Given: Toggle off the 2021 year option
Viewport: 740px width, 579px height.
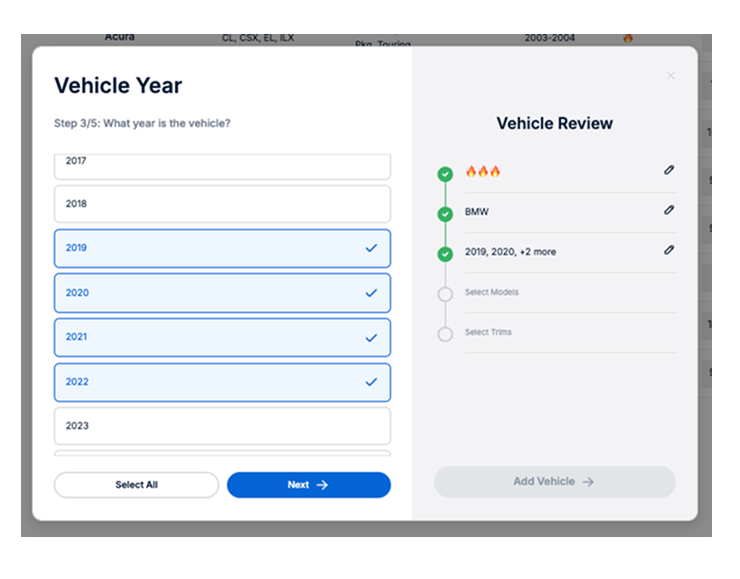Looking at the screenshot, I should tap(222, 337).
